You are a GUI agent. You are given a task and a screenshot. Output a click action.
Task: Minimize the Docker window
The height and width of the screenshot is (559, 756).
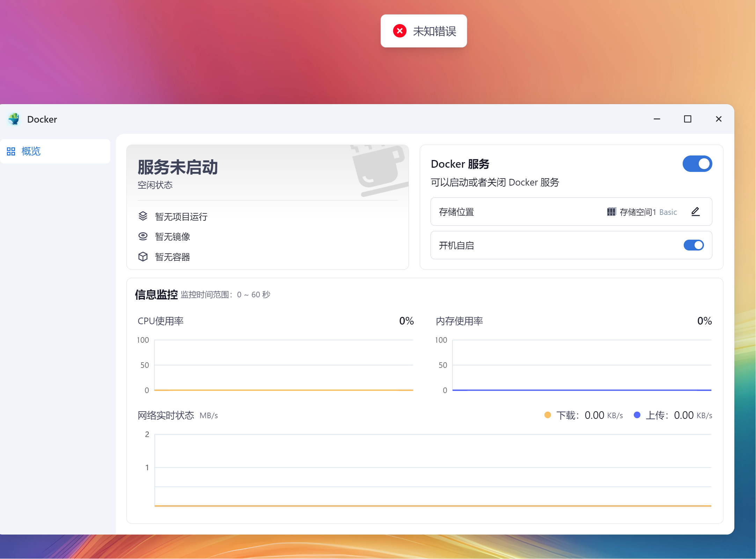point(657,119)
